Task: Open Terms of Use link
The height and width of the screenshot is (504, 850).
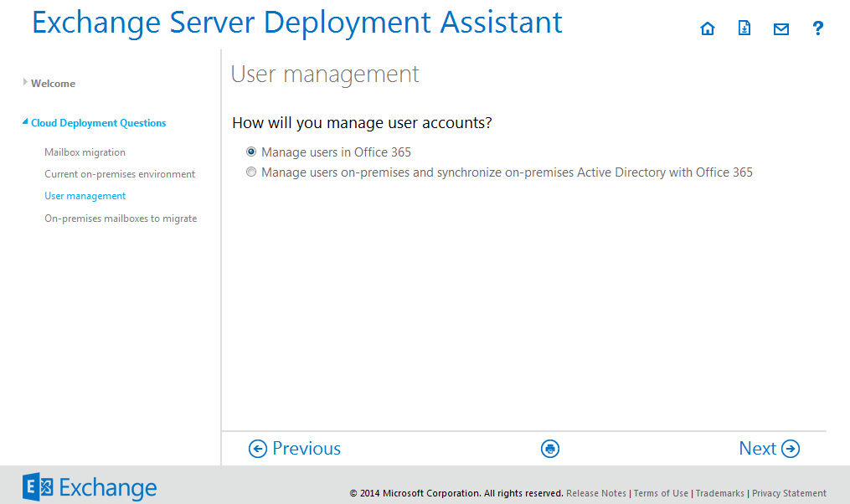Action: tap(661, 493)
